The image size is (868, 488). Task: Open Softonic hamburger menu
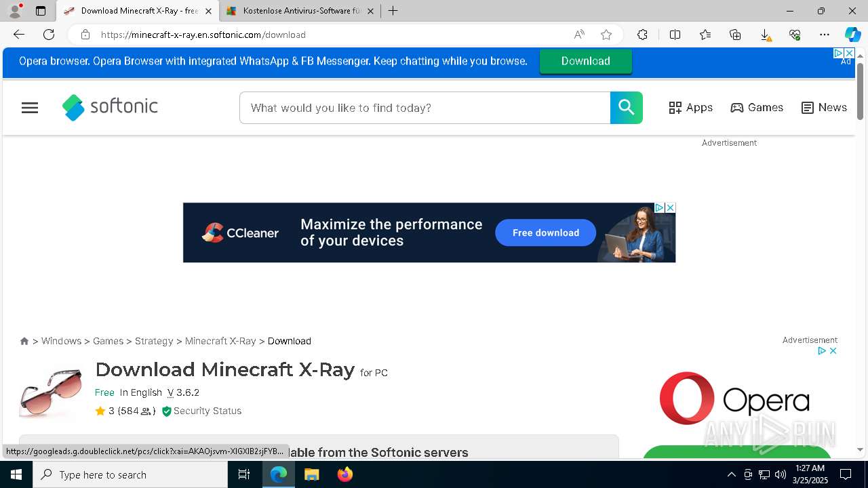pyautogui.click(x=30, y=108)
